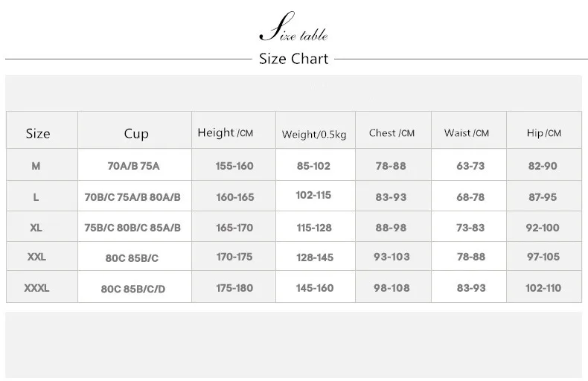Image resolution: width=588 pixels, height=381 pixels.
Task: Click the 'XL' size cell
Action: point(36,228)
